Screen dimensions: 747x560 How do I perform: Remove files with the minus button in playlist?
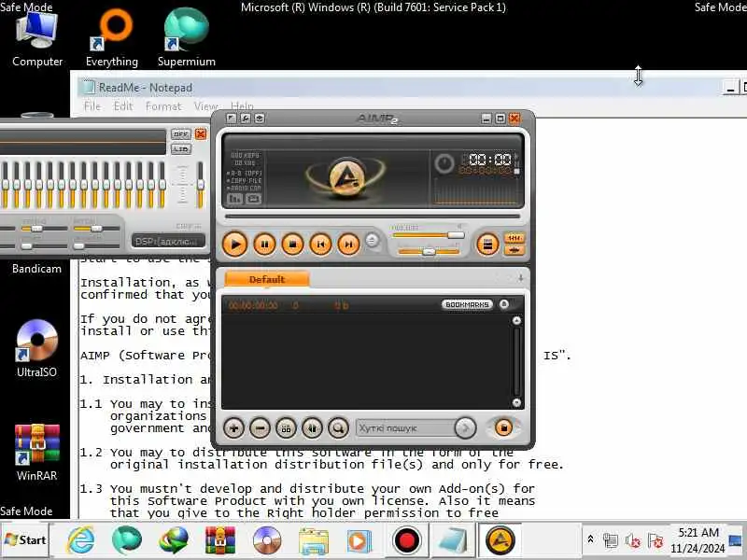click(261, 428)
